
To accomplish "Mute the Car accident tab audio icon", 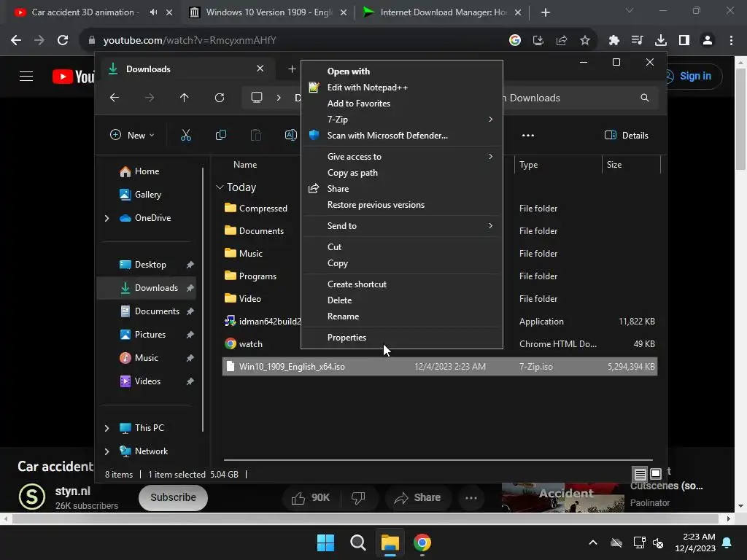I will pyautogui.click(x=153, y=12).
